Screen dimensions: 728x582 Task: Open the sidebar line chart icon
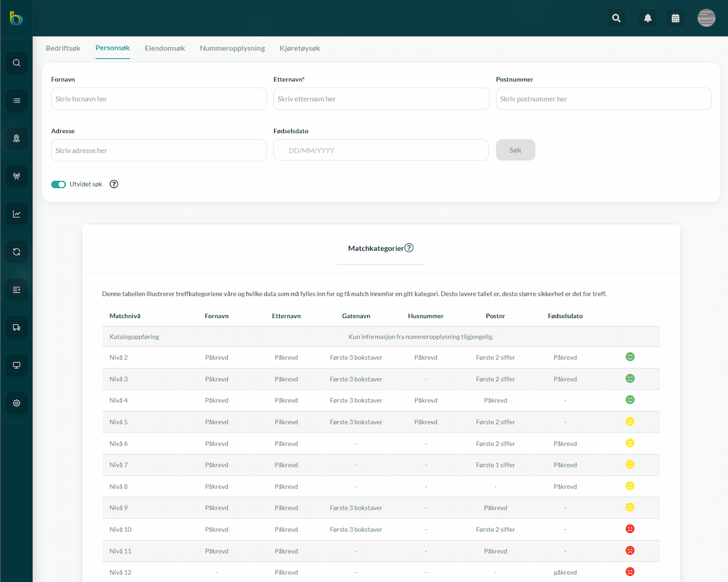coord(16,214)
